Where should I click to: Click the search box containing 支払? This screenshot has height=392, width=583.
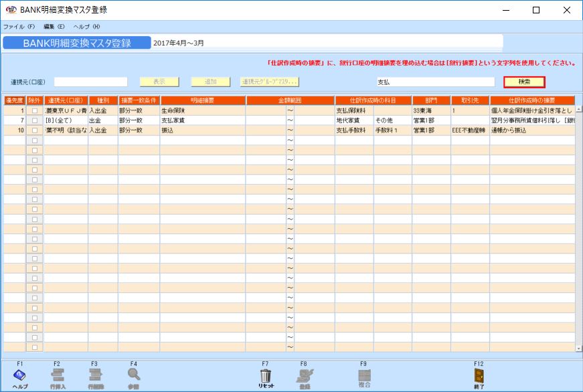click(x=434, y=82)
